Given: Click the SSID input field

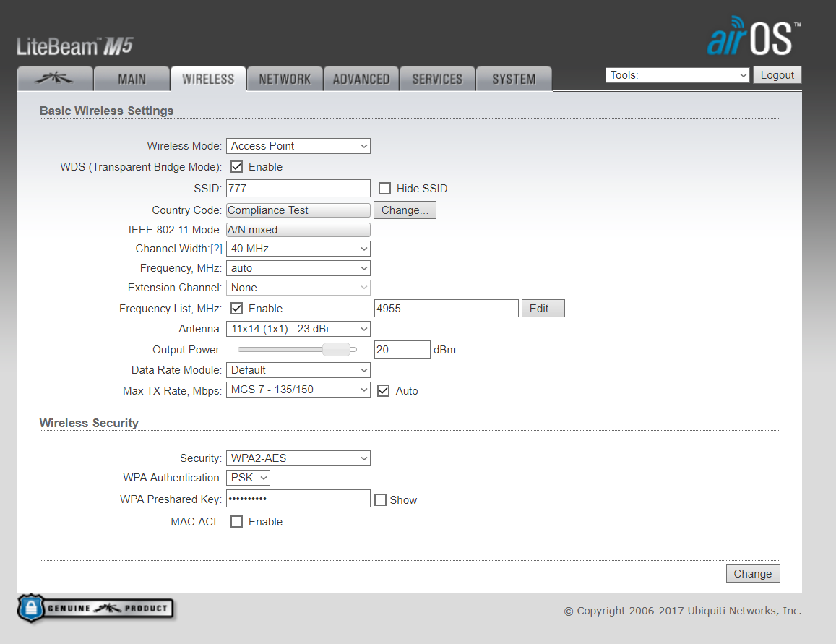Looking at the screenshot, I should pos(298,188).
